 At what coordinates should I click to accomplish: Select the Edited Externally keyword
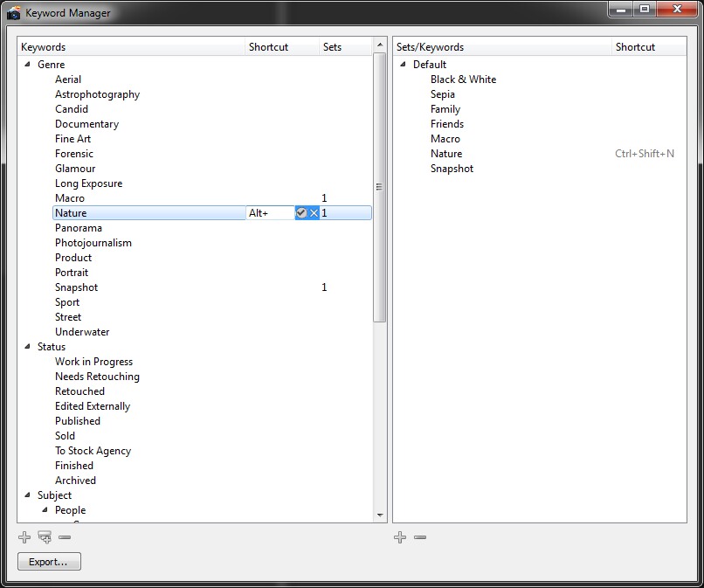tap(93, 406)
